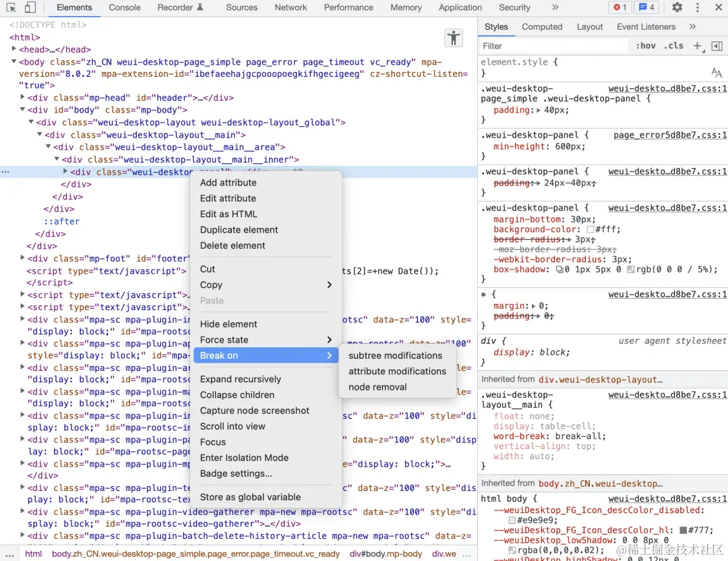Open the DevTools three-dot menu
The width and height of the screenshot is (728, 561).
[698, 7]
